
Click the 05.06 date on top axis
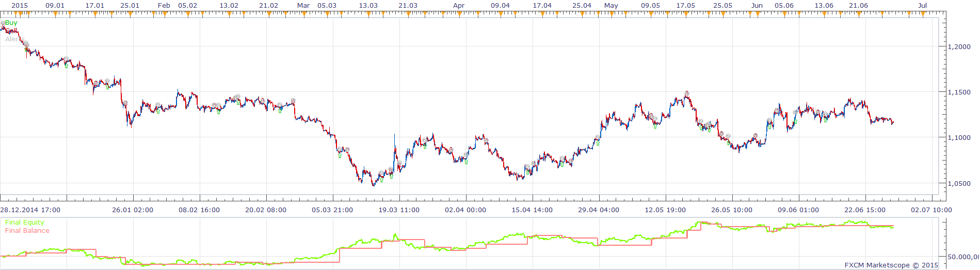pyautogui.click(x=784, y=5)
